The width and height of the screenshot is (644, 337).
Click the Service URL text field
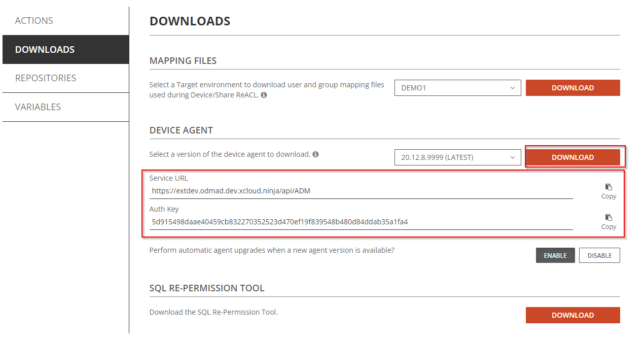tap(360, 191)
